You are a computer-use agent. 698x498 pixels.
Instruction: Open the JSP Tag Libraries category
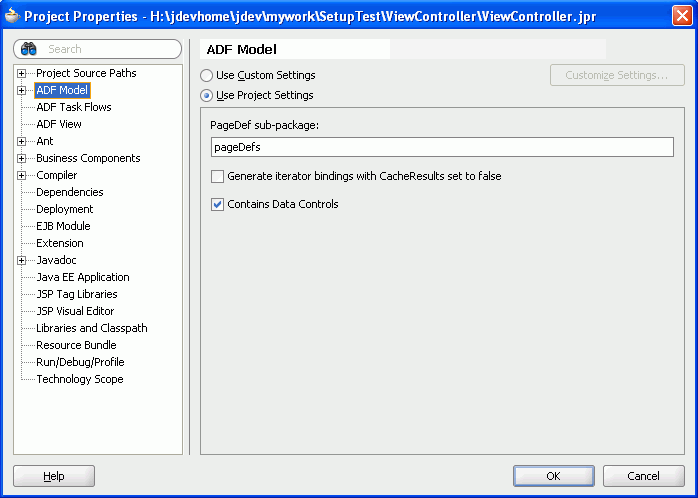tap(77, 294)
